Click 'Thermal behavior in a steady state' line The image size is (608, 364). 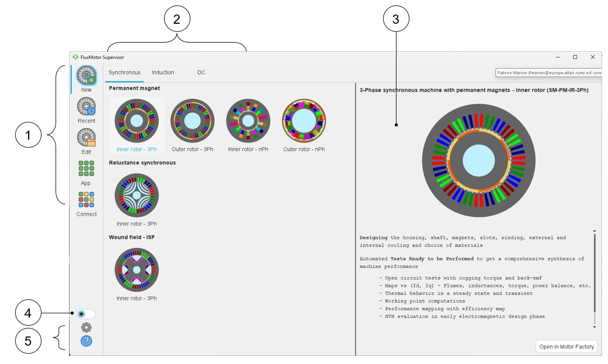(x=456, y=293)
